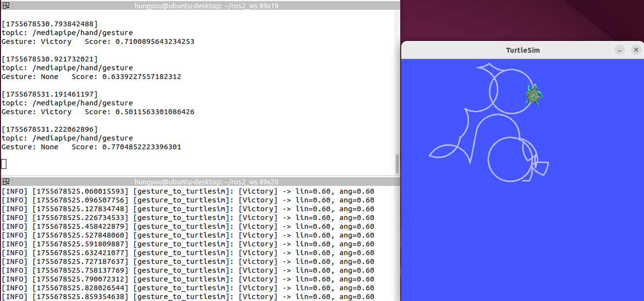This screenshot has height=301, width=644.
Task: Click 'Score: 0.7100895643234253' text
Action: click(139, 41)
